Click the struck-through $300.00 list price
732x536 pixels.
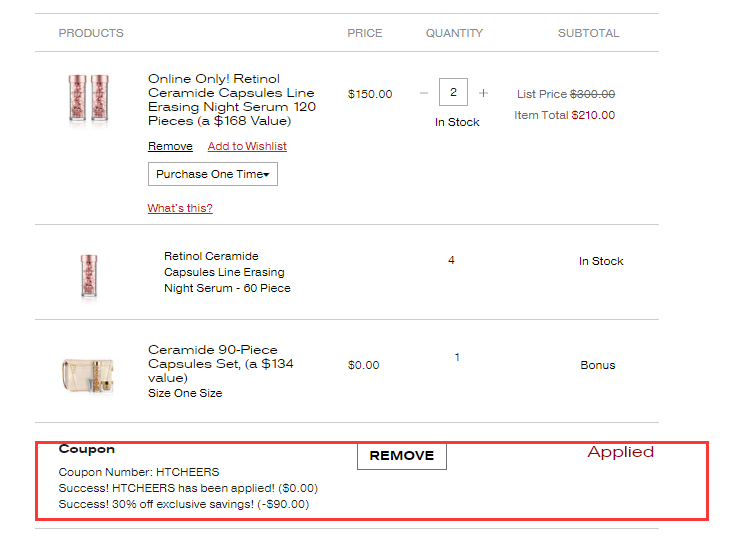592,94
